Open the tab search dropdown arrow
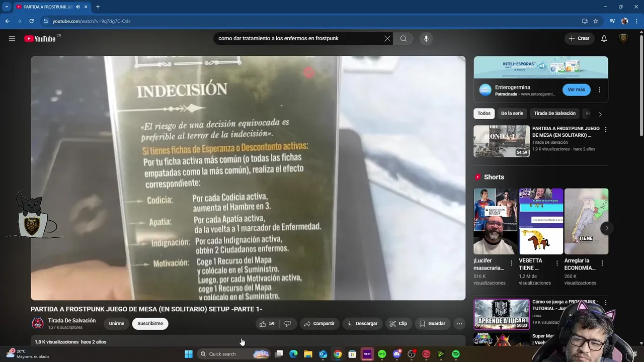The width and height of the screenshot is (644, 362). click(x=7, y=7)
